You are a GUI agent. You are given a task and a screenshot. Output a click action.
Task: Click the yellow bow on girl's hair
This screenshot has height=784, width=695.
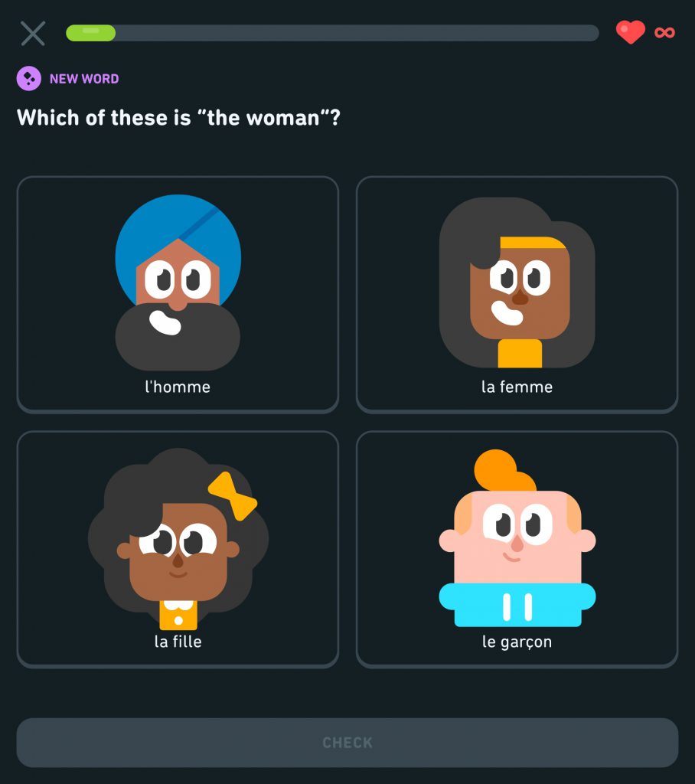[233, 495]
